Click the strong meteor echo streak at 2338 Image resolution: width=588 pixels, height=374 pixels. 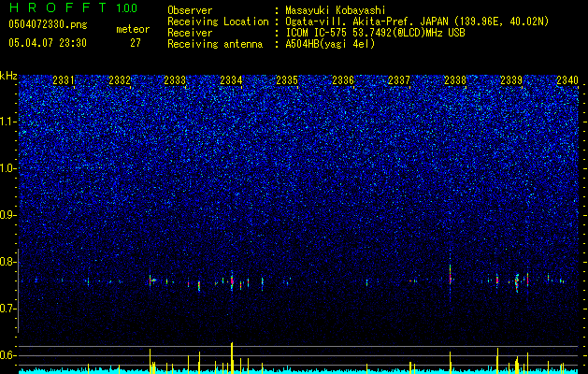click(x=450, y=275)
